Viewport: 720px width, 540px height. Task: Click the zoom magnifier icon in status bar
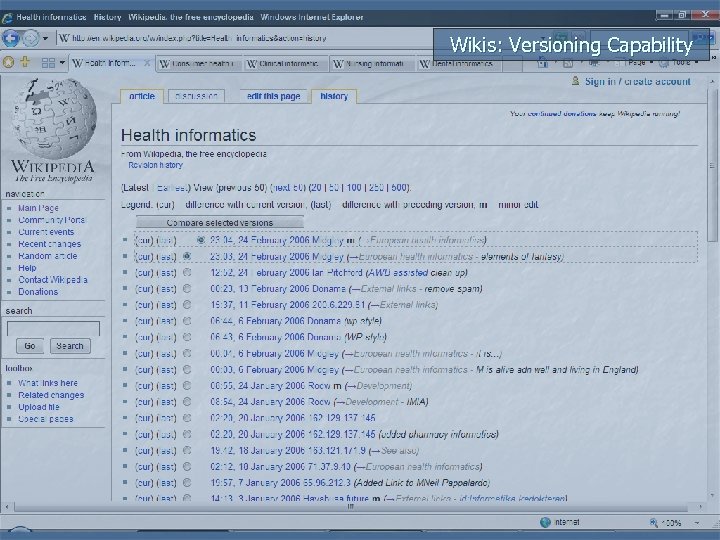coord(653,523)
